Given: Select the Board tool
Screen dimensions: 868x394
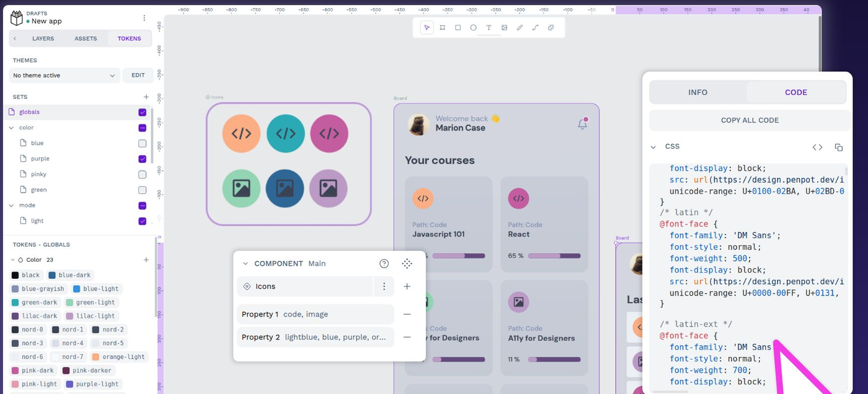Looking at the screenshot, I should tap(443, 27).
